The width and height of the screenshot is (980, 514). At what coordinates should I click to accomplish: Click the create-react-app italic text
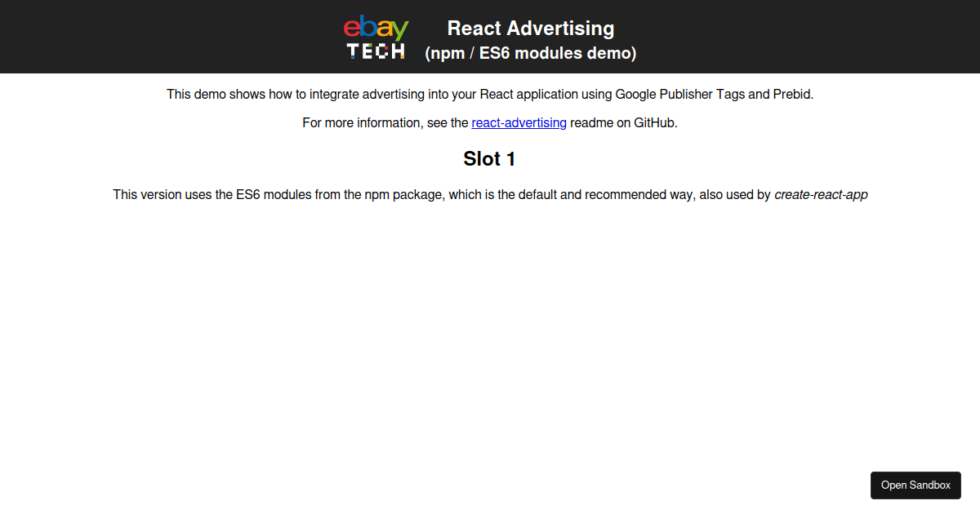[x=821, y=194]
